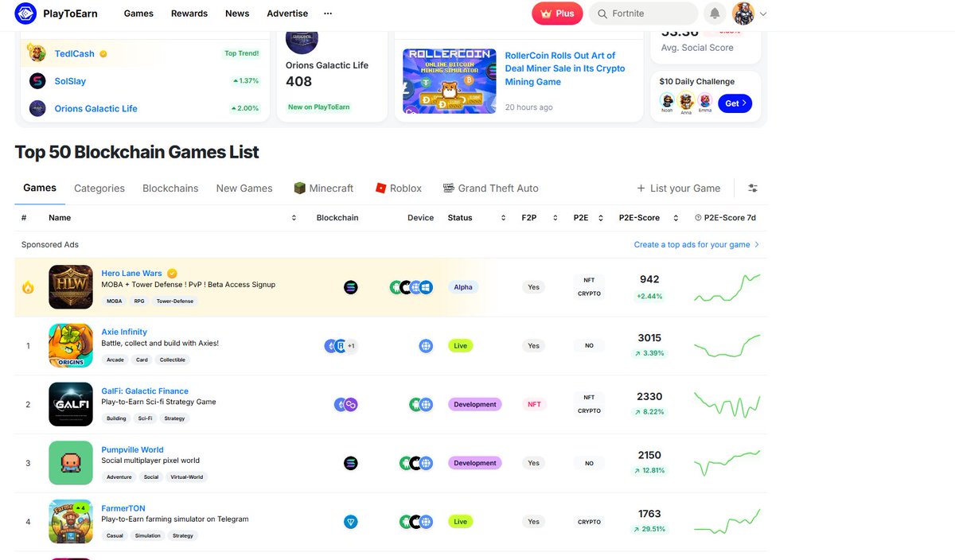The image size is (955, 560).
Task: Click the PlayToEarn logo icon
Action: coord(25,14)
